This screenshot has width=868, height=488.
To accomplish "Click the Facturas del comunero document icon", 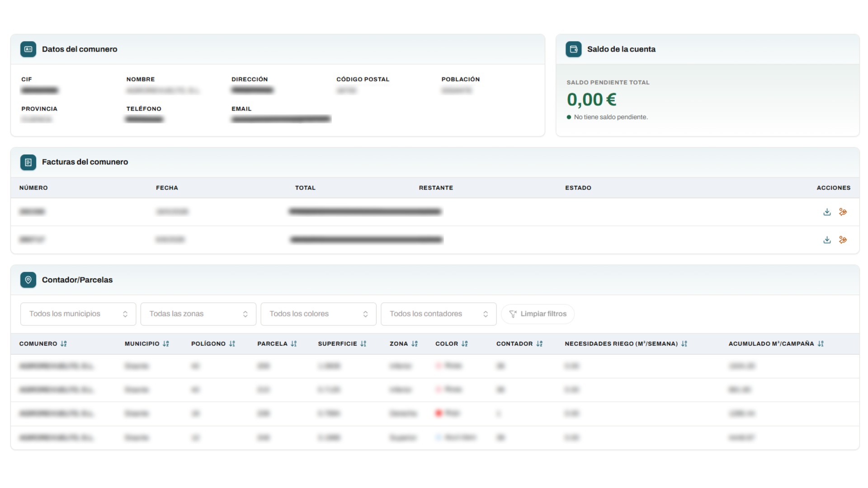I will click(x=28, y=162).
